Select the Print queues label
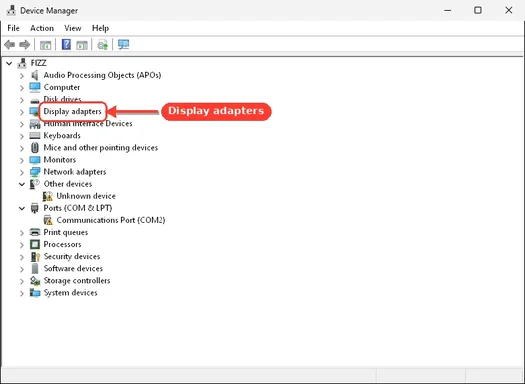This screenshot has height=384, width=525. [66, 232]
